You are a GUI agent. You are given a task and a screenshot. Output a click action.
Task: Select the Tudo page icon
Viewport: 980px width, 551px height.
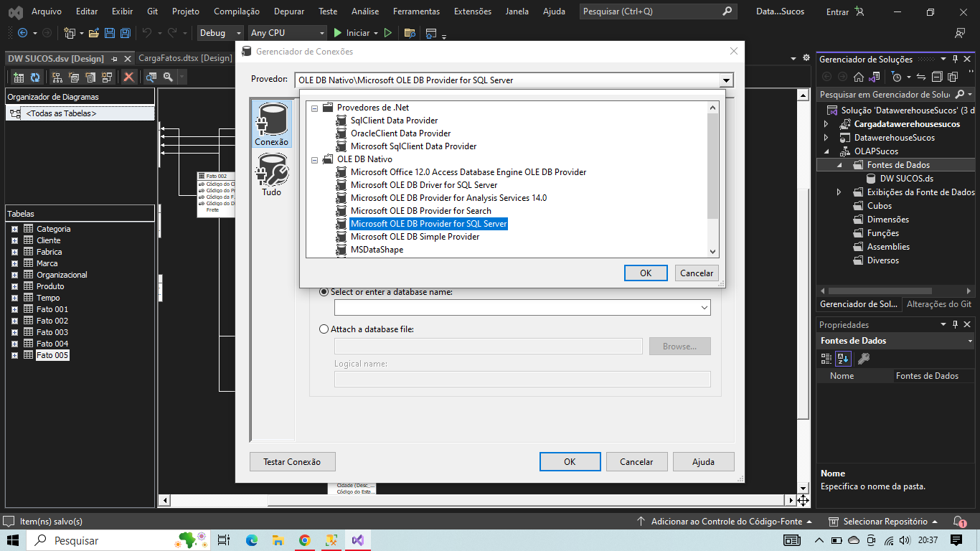272,175
